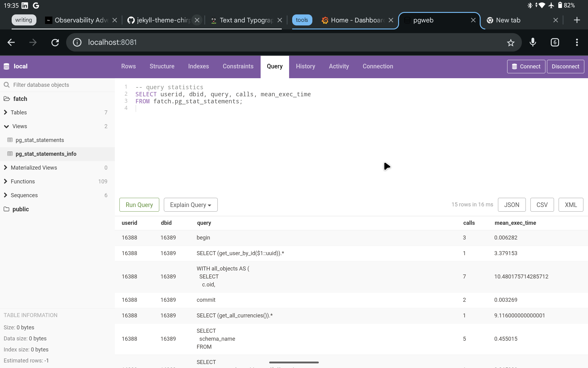Open the Explain Query dropdown
The width and height of the screenshot is (588, 368).
click(x=190, y=205)
